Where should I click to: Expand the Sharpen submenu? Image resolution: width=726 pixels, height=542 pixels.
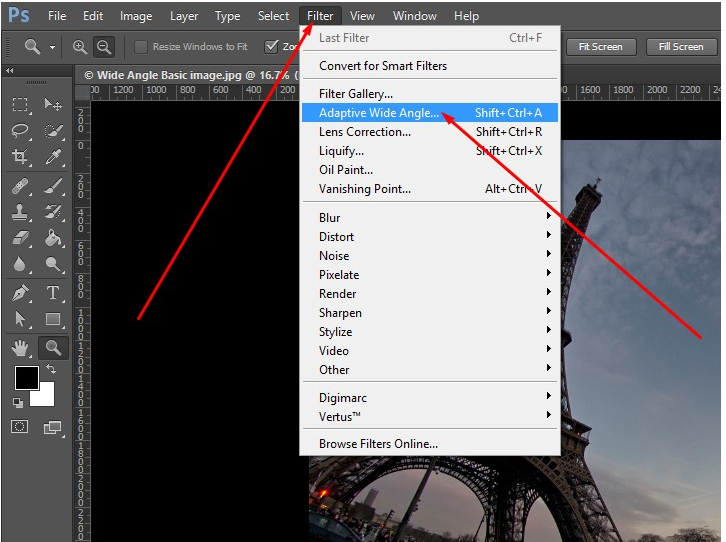430,312
